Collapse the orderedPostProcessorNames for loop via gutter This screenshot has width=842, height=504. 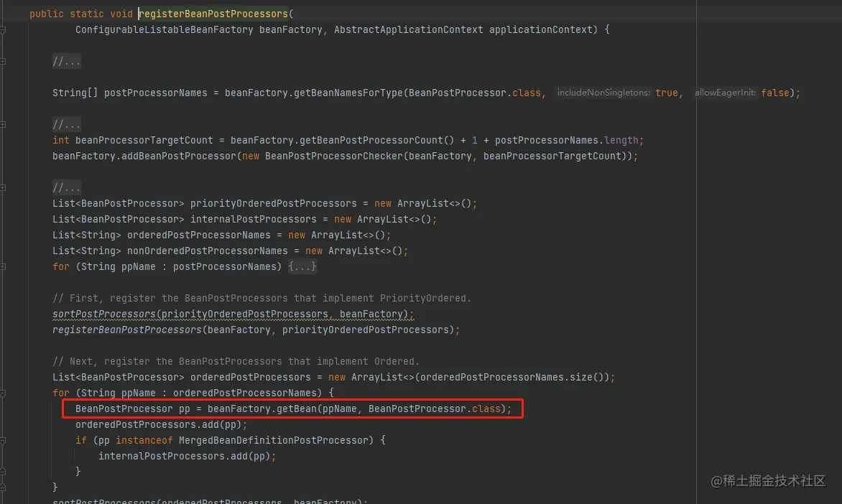coord(3,393)
